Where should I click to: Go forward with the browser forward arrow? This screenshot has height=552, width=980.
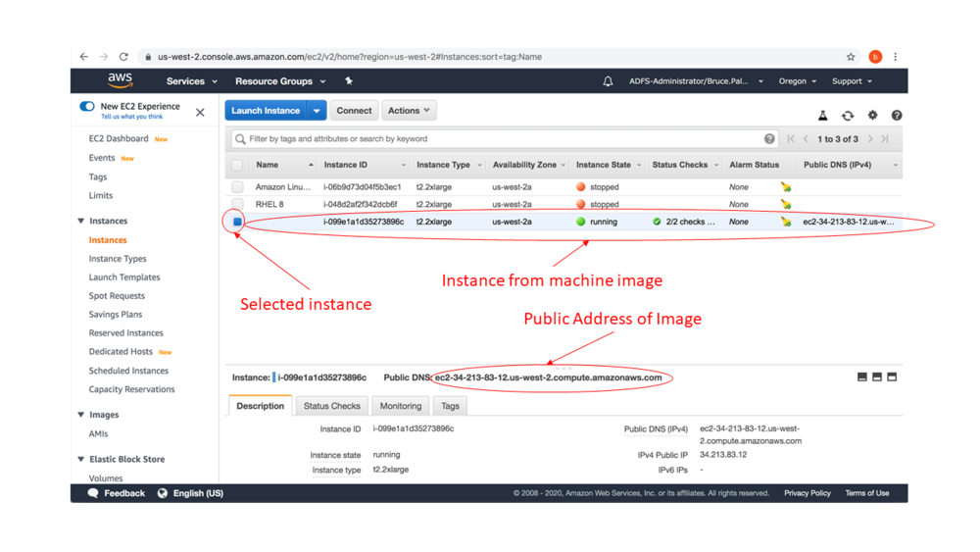pyautogui.click(x=104, y=57)
